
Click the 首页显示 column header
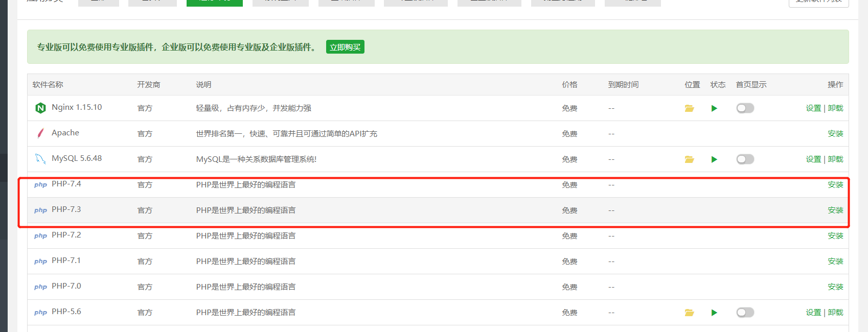coord(751,85)
